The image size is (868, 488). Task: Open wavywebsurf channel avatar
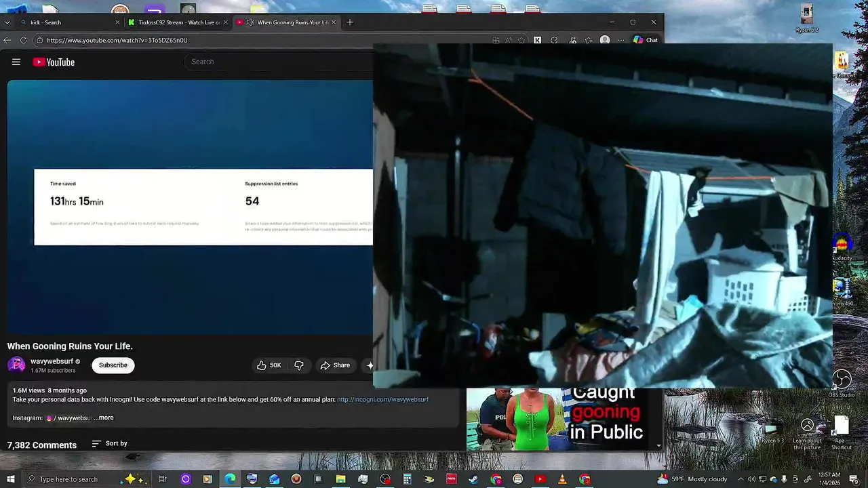click(x=16, y=365)
